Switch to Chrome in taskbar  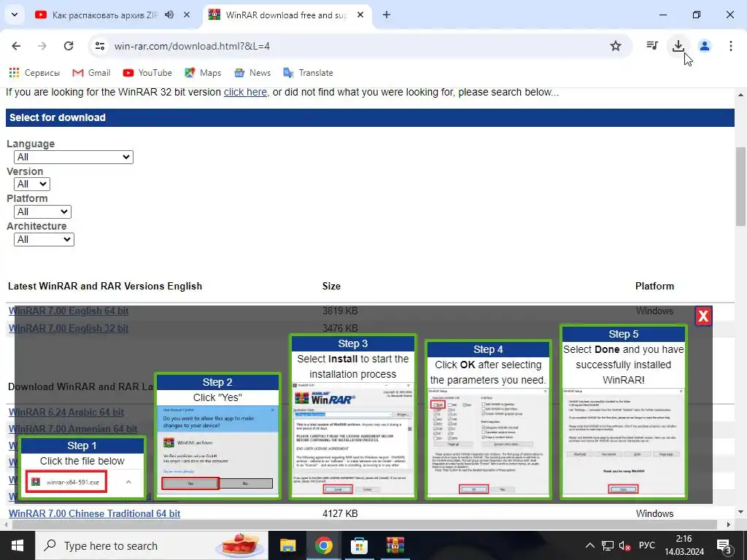[x=323, y=545]
